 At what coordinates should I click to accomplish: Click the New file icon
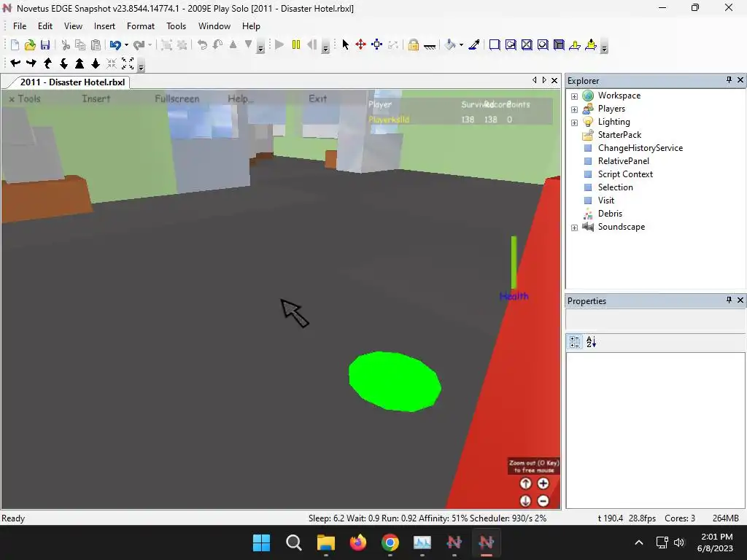coord(15,44)
